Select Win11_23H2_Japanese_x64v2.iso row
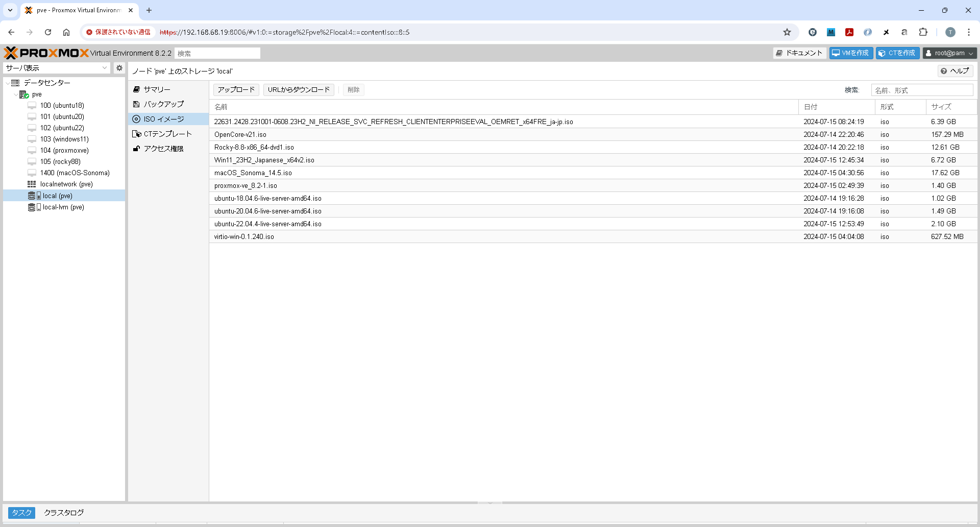The image size is (980, 527). coord(593,160)
